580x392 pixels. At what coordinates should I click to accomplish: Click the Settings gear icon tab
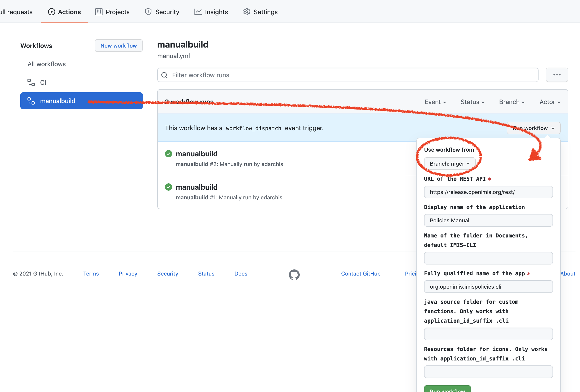click(247, 12)
